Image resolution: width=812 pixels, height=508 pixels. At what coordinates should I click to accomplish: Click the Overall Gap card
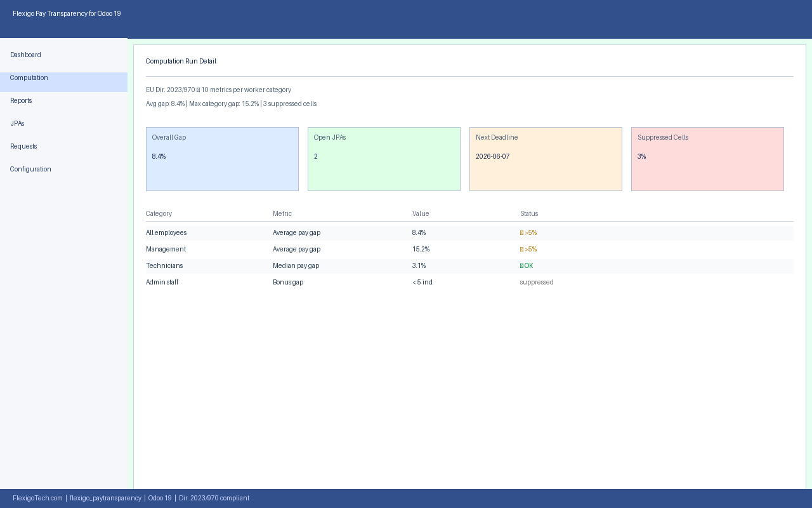click(x=222, y=159)
